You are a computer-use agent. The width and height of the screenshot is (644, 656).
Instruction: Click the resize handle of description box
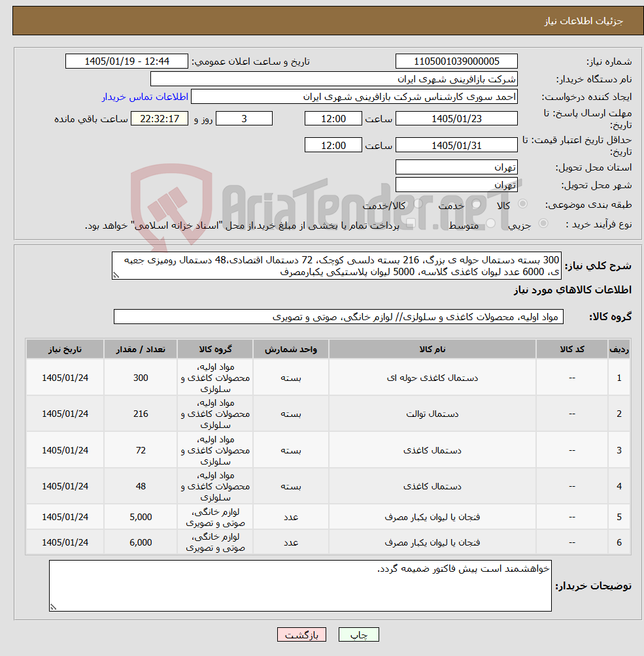pos(116,275)
